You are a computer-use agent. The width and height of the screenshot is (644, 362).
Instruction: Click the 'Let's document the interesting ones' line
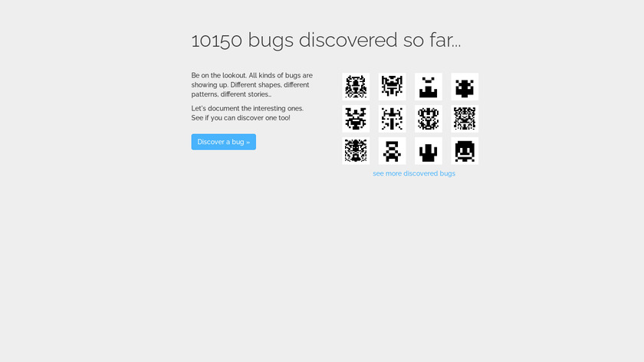(247, 108)
